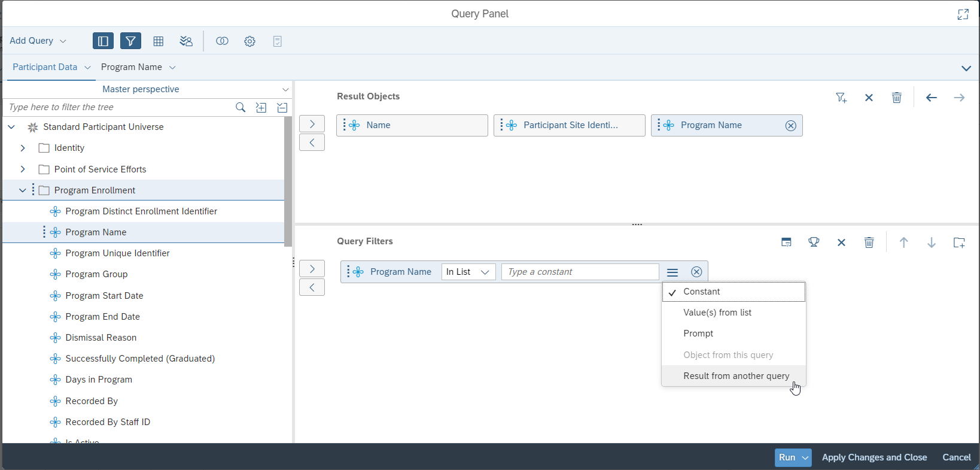980x470 pixels.
Task: Move query filter down with arrow
Action: point(931,242)
